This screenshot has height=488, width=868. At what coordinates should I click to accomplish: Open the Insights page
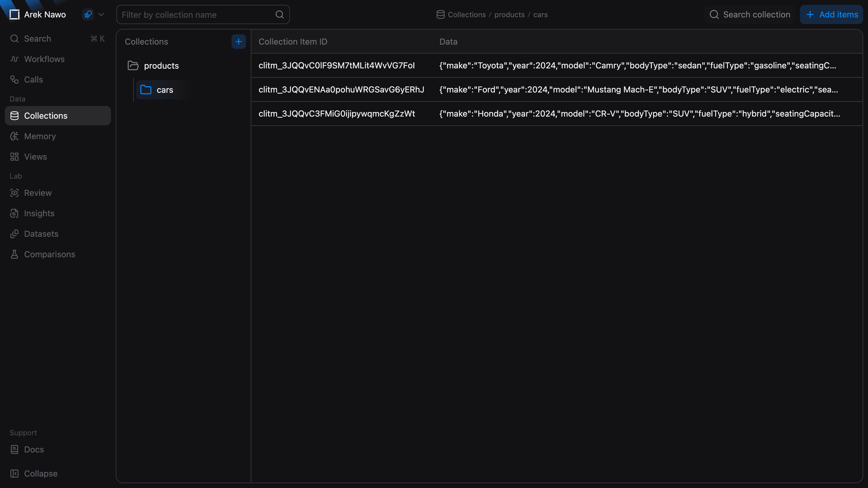[x=58, y=214]
